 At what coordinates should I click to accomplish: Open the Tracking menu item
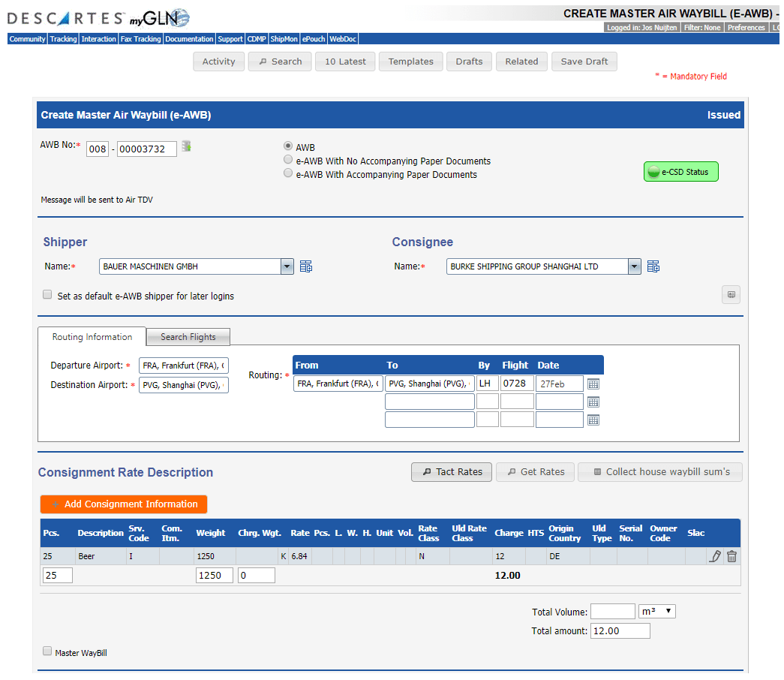pos(63,39)
